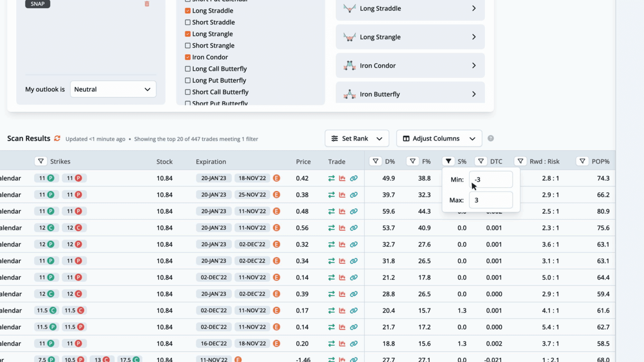Click the Min filter input field
Screen dimensions: 644x362
491,180
